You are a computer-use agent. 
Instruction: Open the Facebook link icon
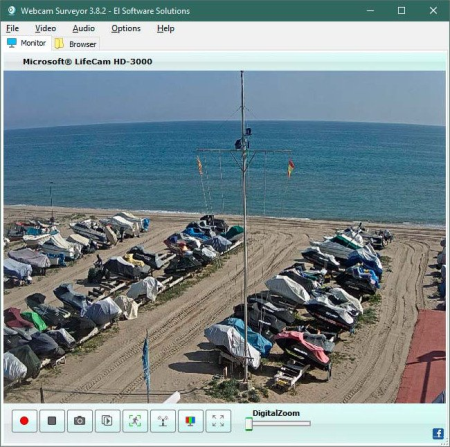click(x=438, y=434)
